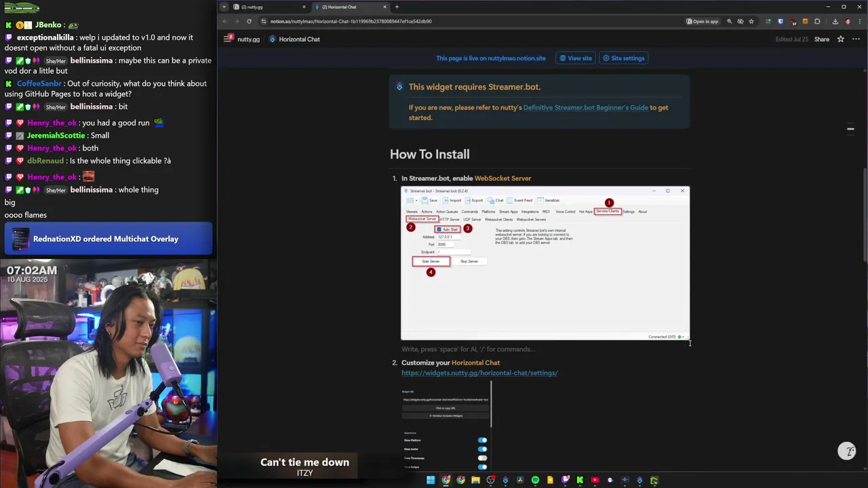Open Site settings
868x488 pixels.
tap(624, 58)
